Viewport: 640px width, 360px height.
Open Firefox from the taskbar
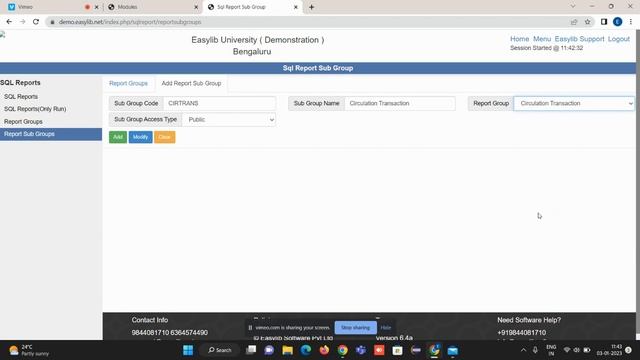324,350
